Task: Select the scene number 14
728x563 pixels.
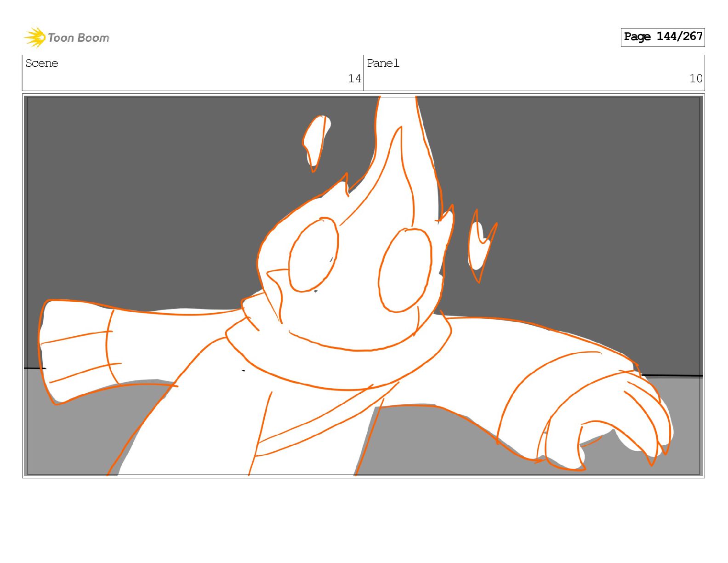Action: point(354,79)
